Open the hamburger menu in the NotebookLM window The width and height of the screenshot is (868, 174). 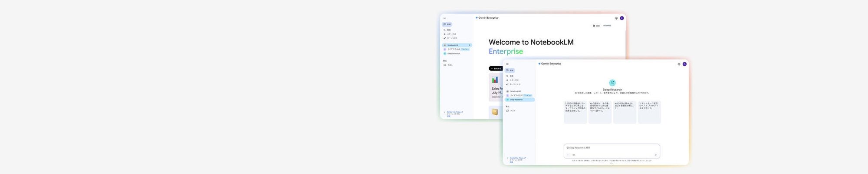click(444, 18)
